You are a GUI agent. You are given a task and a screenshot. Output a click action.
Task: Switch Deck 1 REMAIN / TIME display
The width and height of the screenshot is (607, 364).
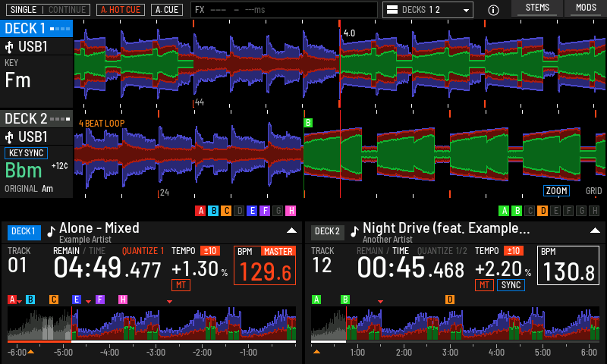click(79, 251)
